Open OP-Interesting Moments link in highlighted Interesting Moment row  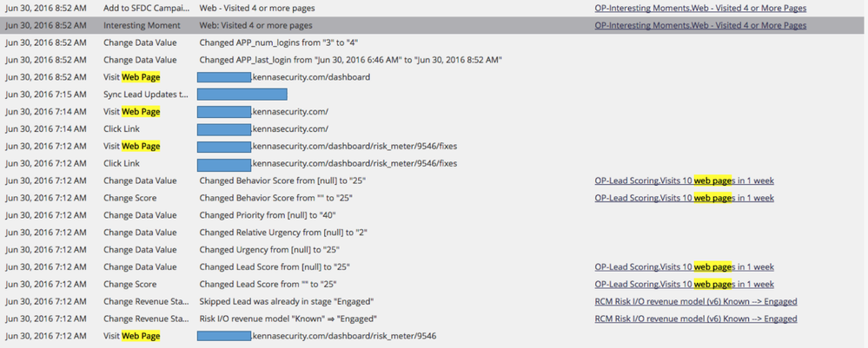[x=700, y=26]
